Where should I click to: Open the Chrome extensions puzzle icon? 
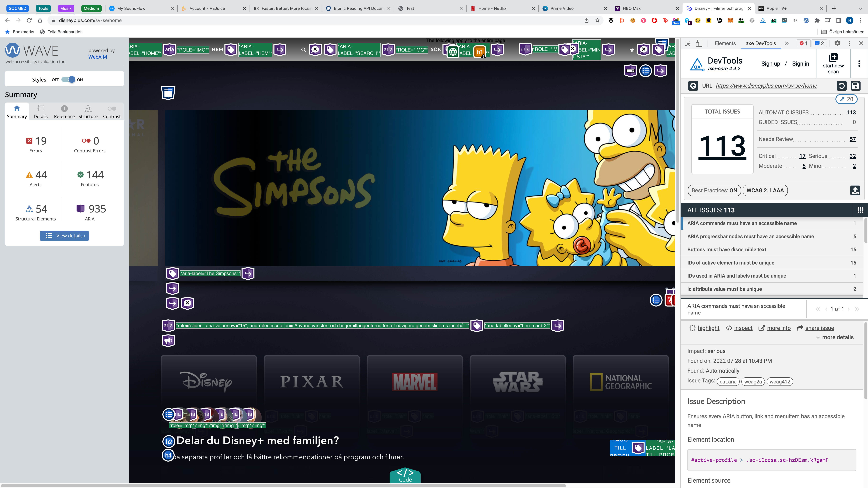(817, 21)
